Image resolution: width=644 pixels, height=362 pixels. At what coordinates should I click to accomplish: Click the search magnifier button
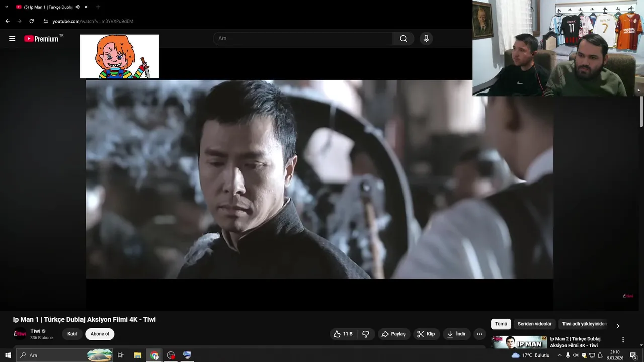pyautogui.click(x=404, y=39)
